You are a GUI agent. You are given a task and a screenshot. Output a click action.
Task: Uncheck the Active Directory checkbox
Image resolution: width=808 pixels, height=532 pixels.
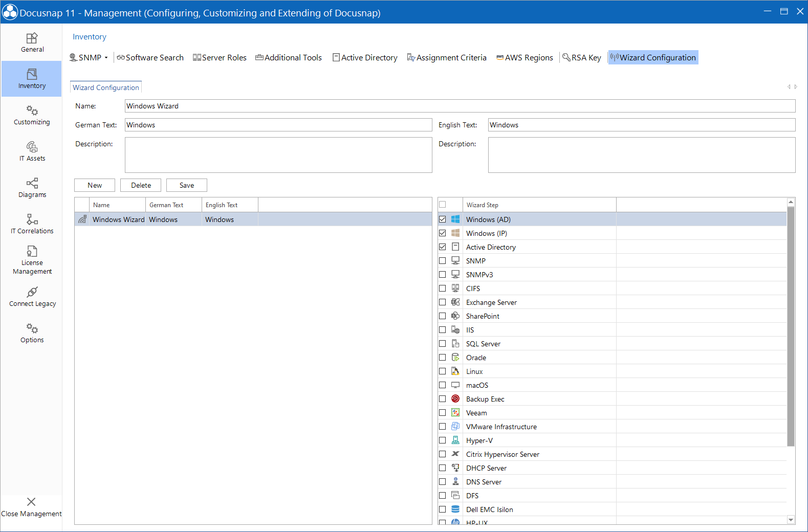(443, 247)
